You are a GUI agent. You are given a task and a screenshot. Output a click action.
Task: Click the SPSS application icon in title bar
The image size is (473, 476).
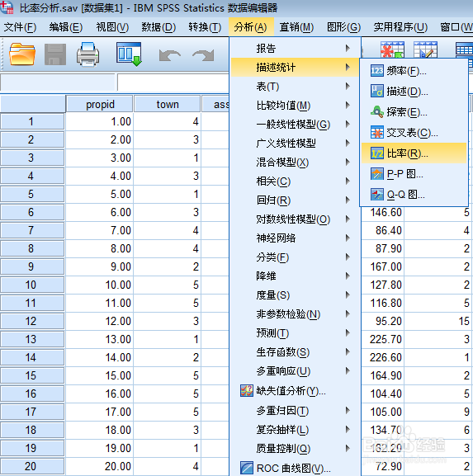pos(7,7)
